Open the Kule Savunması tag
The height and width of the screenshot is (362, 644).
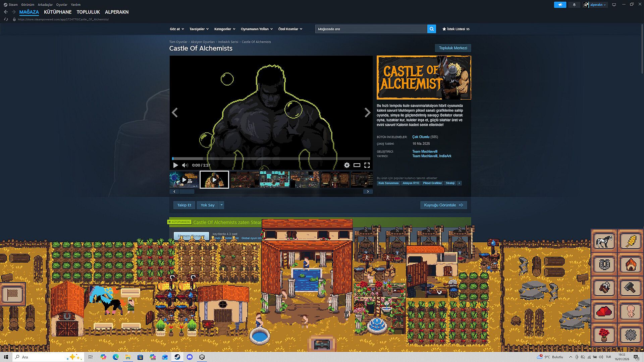pyautogui.click(x=388, y=183)
